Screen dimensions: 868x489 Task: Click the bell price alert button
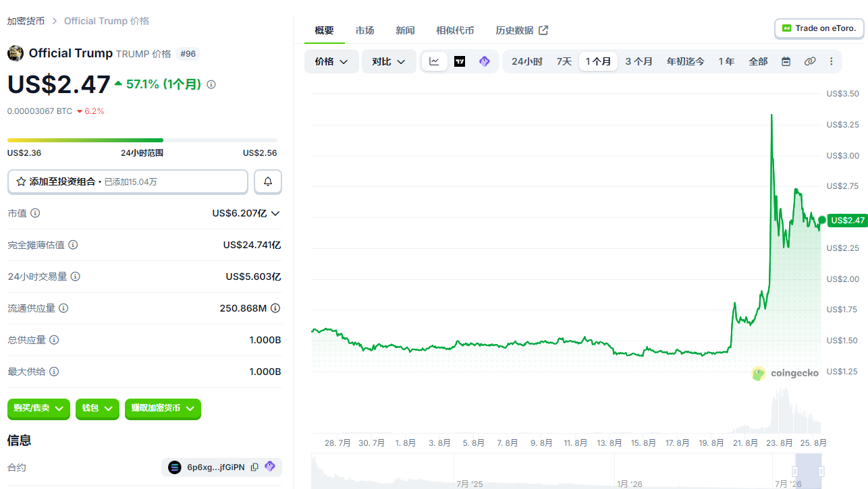268,181
